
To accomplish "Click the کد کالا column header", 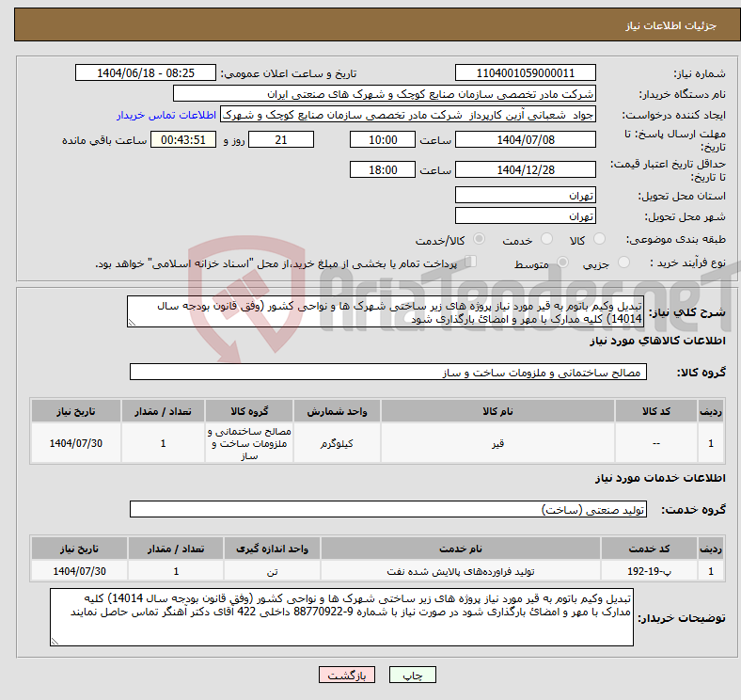I will click(x=656, y=411).
